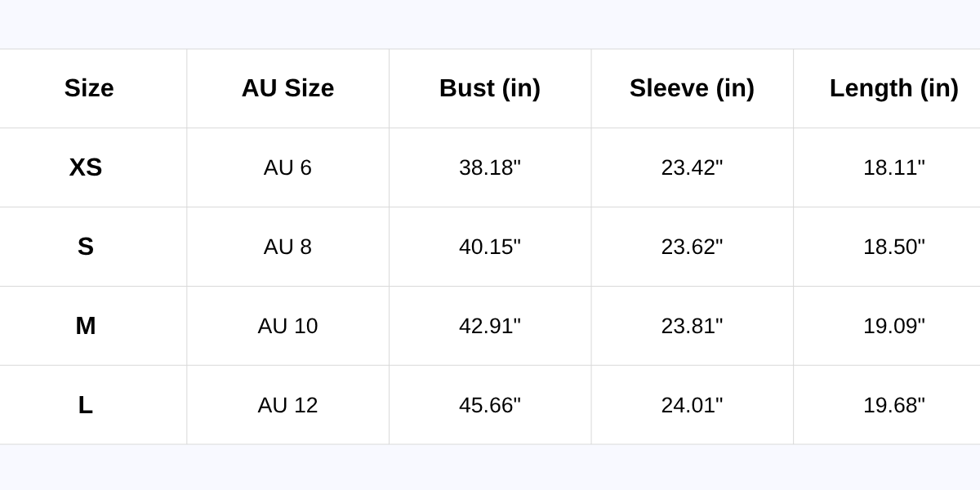The width and height of the screenshot is (980, 490).
Task: Click the S size row label
Action: point(86,247)
